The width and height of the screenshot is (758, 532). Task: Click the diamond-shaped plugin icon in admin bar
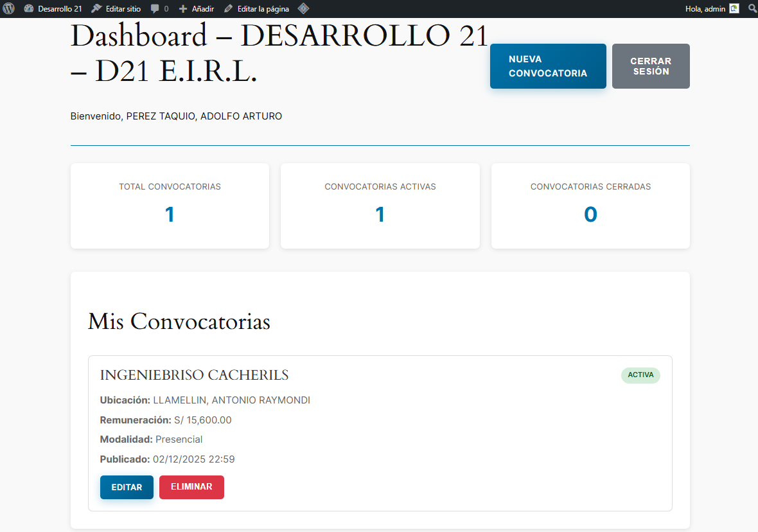pyautogui.click(x=303, y=9)
